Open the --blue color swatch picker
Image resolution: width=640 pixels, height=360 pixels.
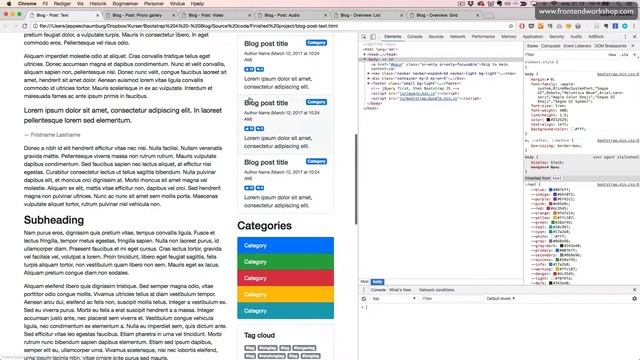551,190
